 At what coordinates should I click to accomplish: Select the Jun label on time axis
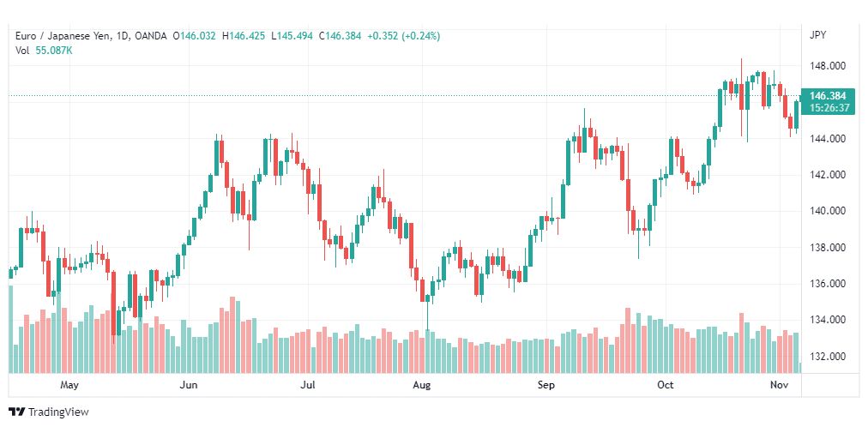[x=189, y=385]
